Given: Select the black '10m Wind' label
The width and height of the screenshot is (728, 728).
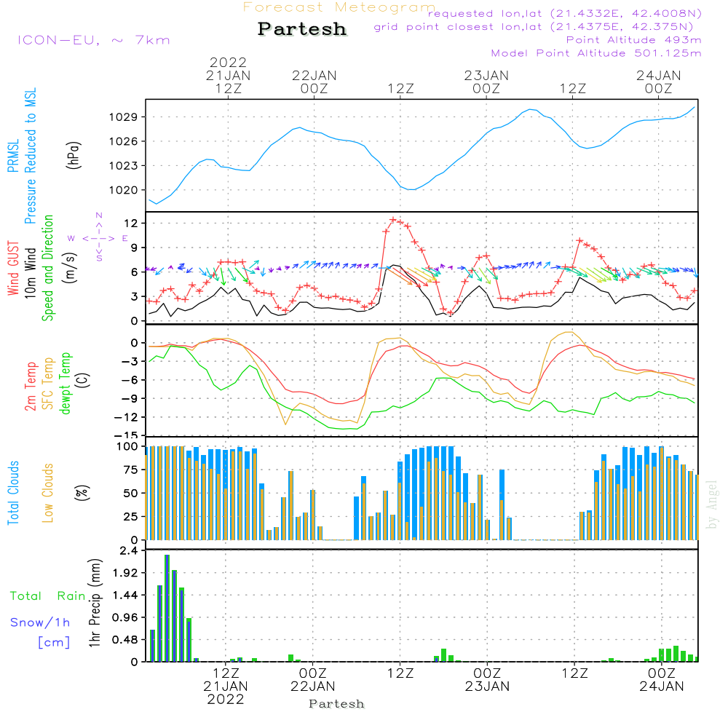Looking at the screenshot, I should point(30,273).
